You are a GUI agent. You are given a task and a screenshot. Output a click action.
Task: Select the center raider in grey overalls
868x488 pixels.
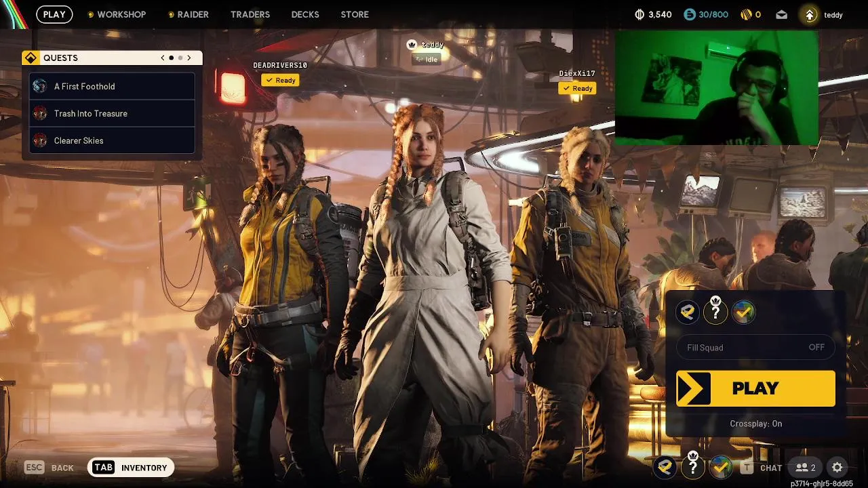tap(427, 291)
